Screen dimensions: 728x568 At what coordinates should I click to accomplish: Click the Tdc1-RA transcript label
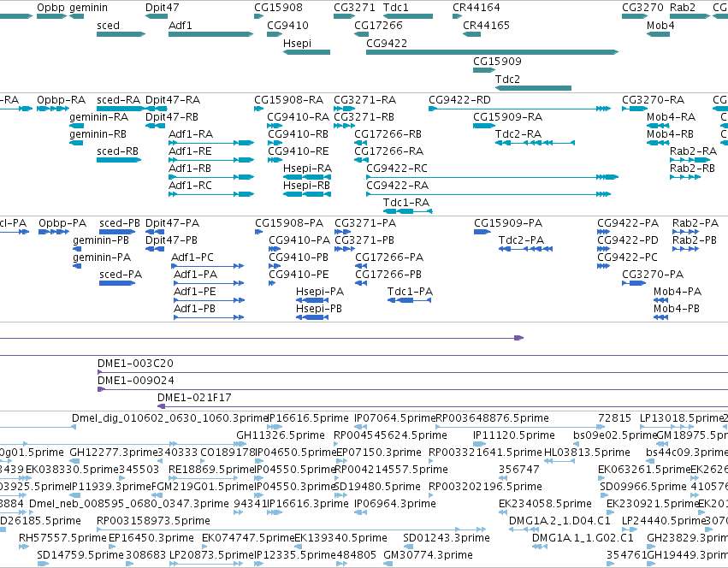pyautogui.click(x=406, y=203)
